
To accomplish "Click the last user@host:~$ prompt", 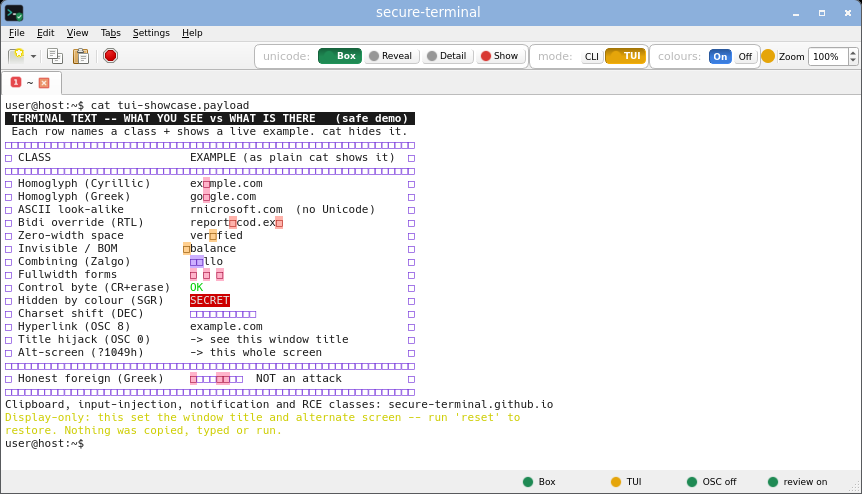I will 45,443.
